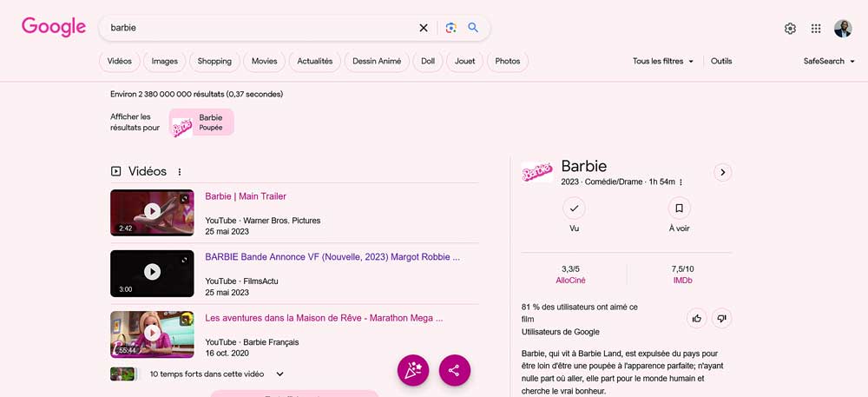Open Les aventures dans la Maison de Rêve link

point(324,318)
